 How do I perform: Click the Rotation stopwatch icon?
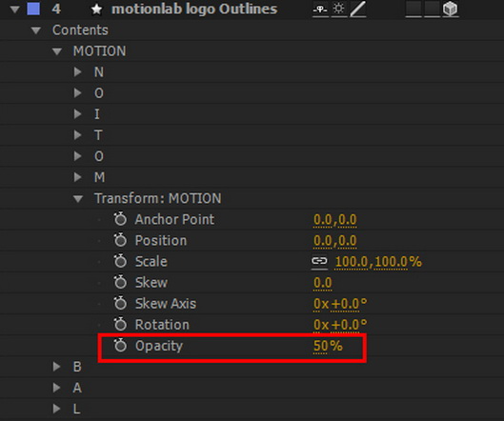(121, 324)
